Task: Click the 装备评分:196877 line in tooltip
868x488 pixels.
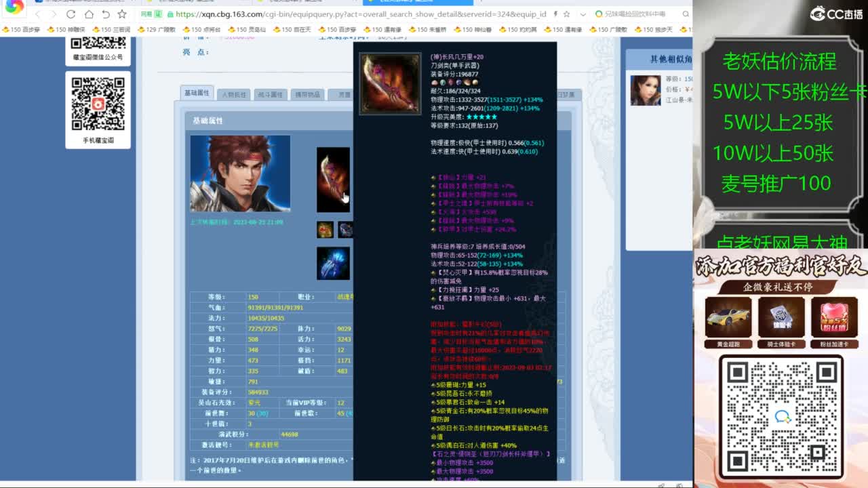Action: (454, 74)
